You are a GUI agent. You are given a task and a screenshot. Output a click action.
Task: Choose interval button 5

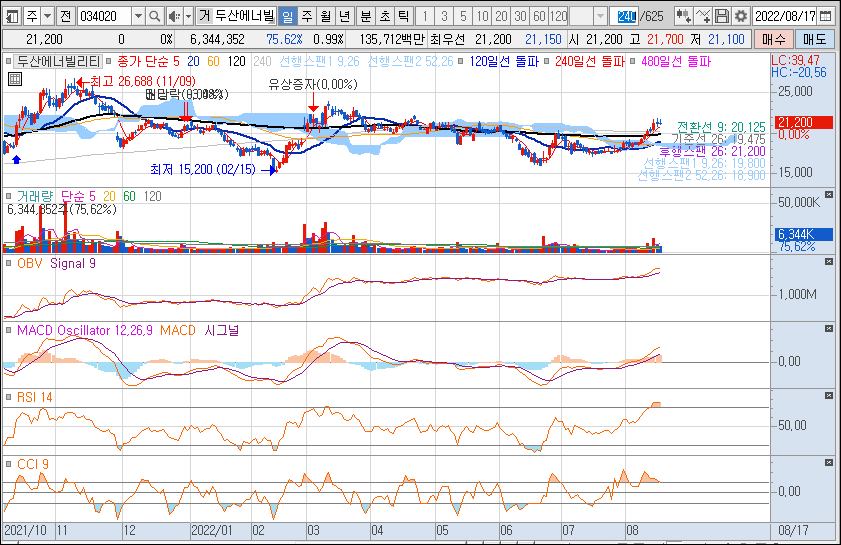pos(463,17)
